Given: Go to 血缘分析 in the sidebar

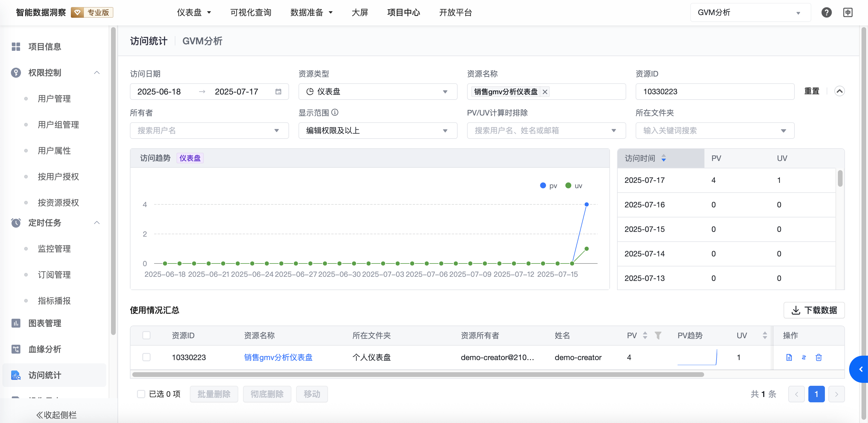Looking at the screenshot, I should [45, 349].
